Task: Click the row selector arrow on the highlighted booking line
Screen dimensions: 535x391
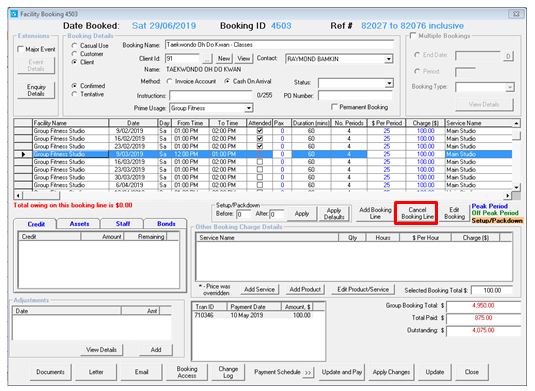Action: pos(23,154)
